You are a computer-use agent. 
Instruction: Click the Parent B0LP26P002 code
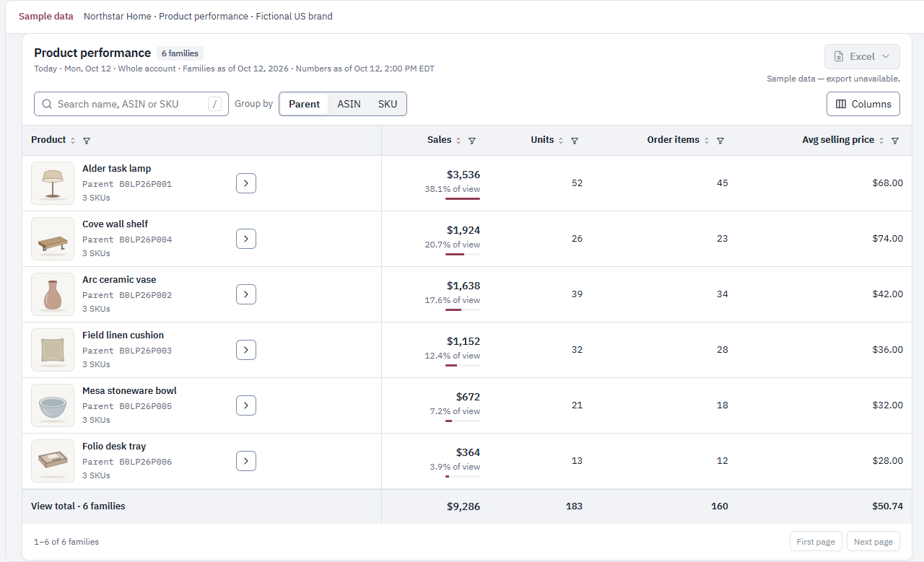click(127, 295)
